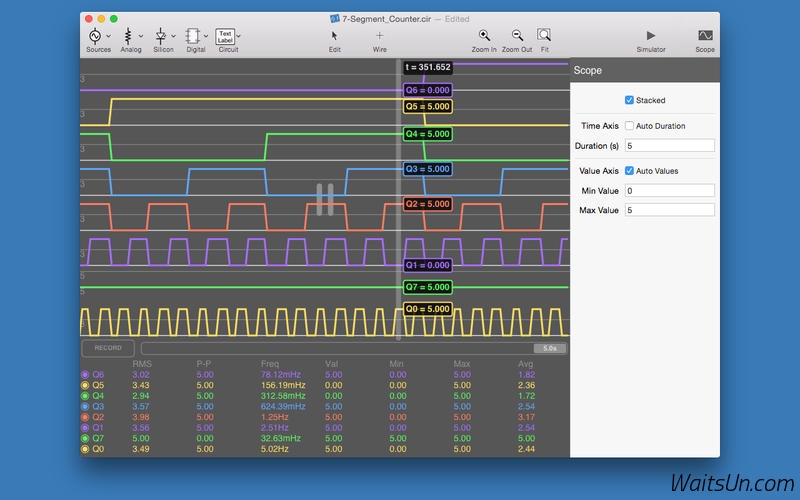Select the Wire tool
This screenshot has height=500, width=800.
pyautogui.click(x=379, y=36)
